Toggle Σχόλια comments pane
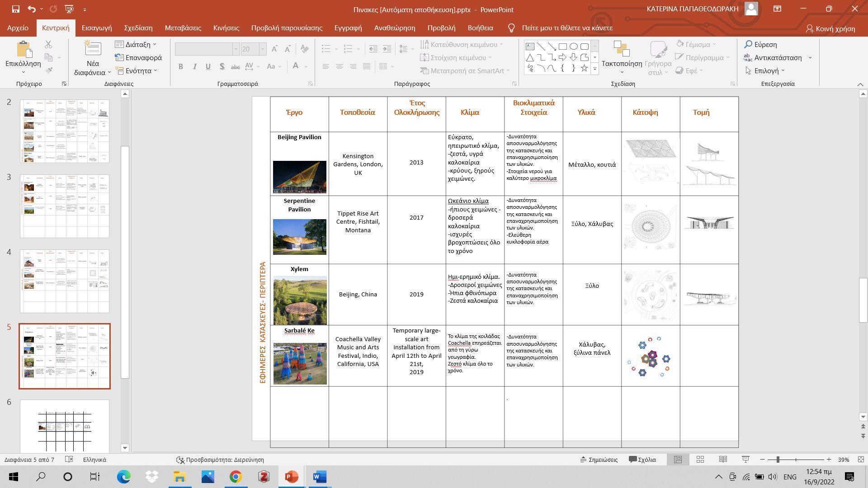 [642, 460]
